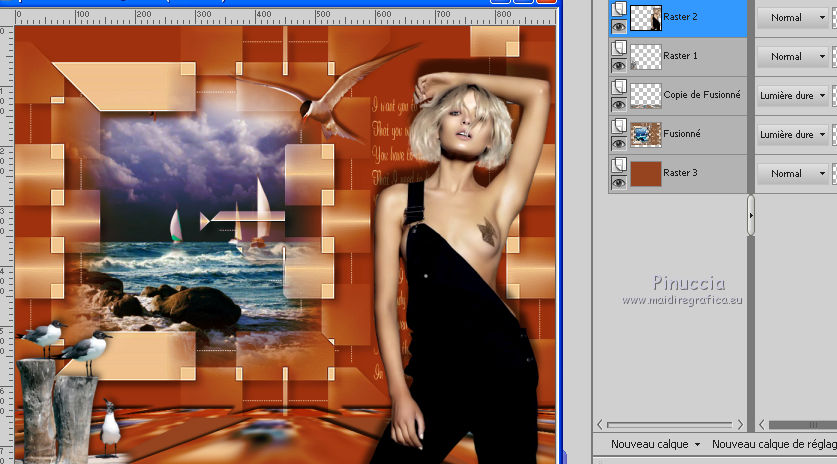Open blend mode dropdown for Raster 1
The width and height of the screenshot is (837, 464).
click(x=792, y=57)
